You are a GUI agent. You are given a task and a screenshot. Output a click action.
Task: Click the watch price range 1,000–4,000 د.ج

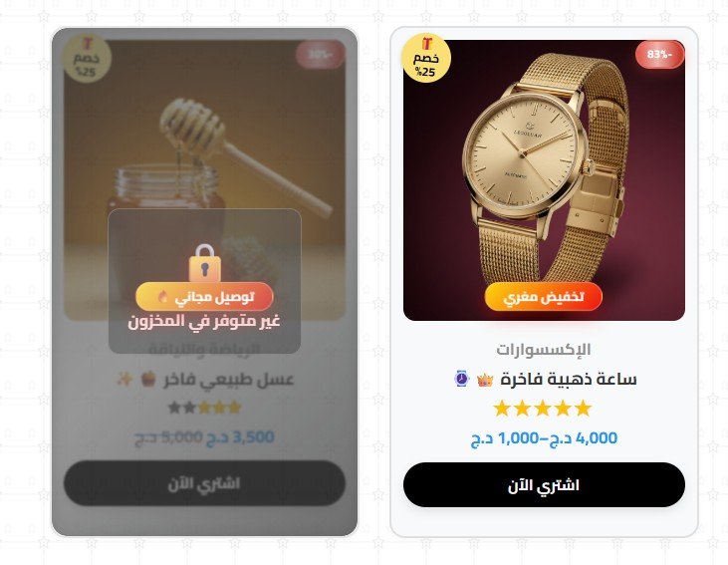coord(544,438)
